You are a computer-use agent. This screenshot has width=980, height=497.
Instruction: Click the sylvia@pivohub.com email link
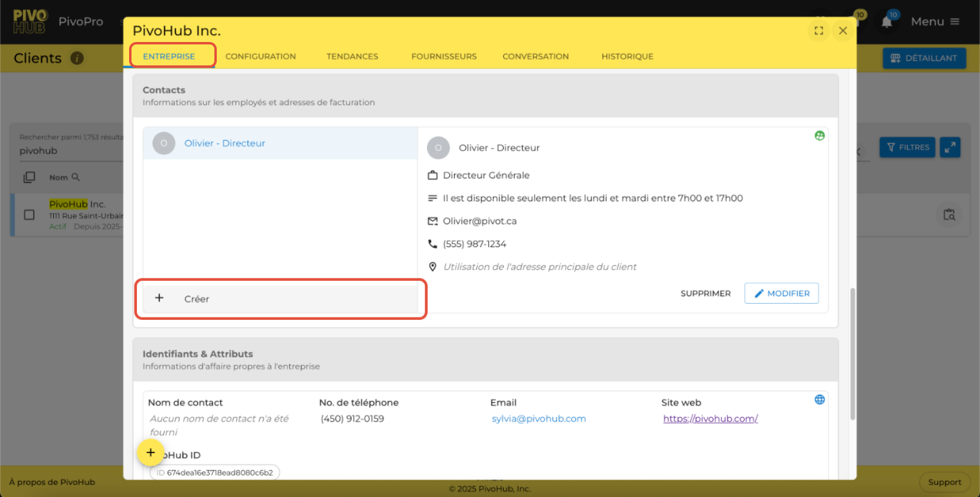tap(539, 418)
